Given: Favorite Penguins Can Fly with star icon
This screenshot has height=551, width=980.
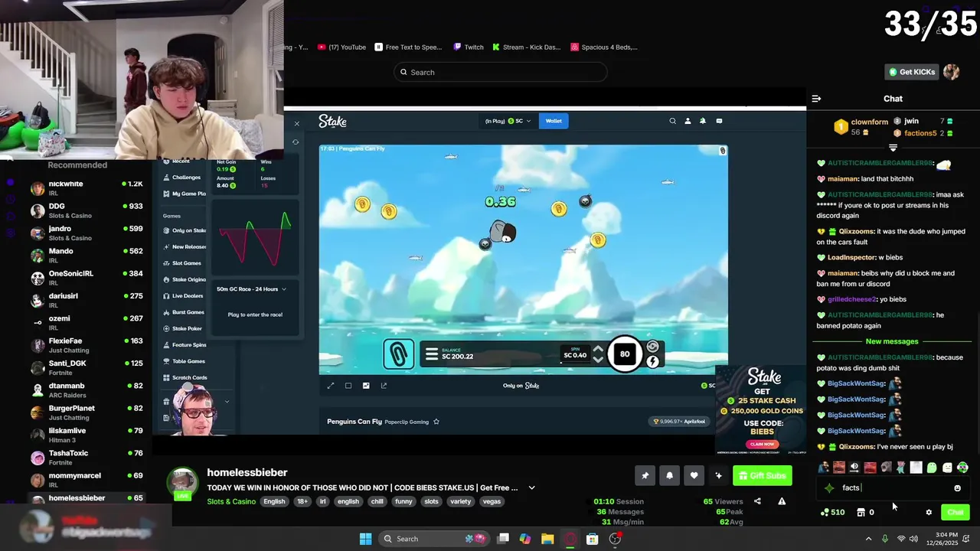Looking at the screenshot, I should point(436,422).
